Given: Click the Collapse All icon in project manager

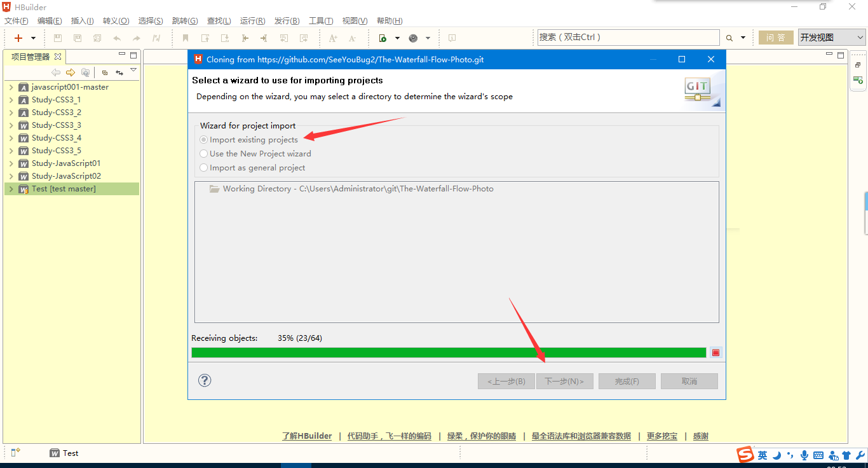Looking at the screenshot, I should (x=105, y=72).
